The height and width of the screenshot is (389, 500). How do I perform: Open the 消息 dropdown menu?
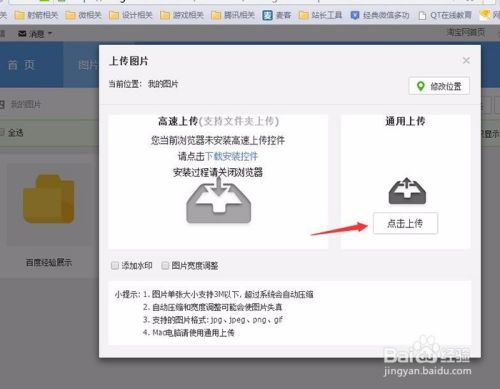pos(35,34)
